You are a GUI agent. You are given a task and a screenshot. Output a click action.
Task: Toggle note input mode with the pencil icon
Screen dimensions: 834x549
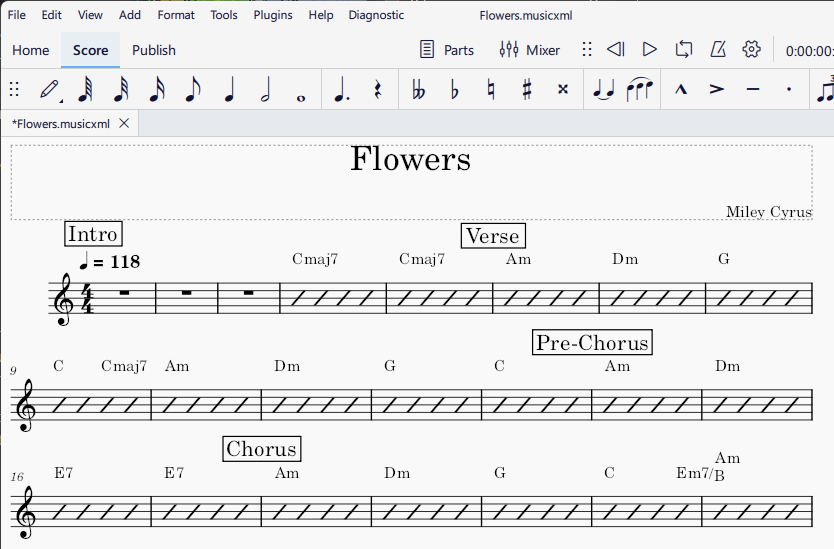(48, 90)
